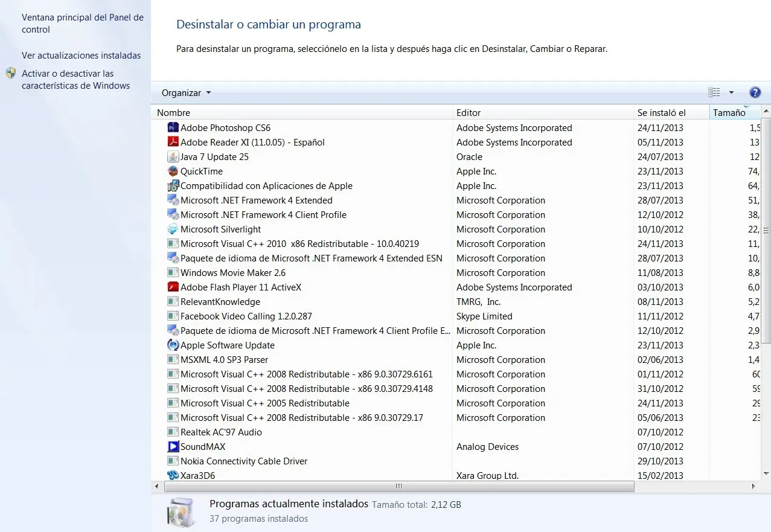Screen dimensions: 771x532
Task: Click the horizontal scrollbar thumb
Action: [x=399, y=486]
